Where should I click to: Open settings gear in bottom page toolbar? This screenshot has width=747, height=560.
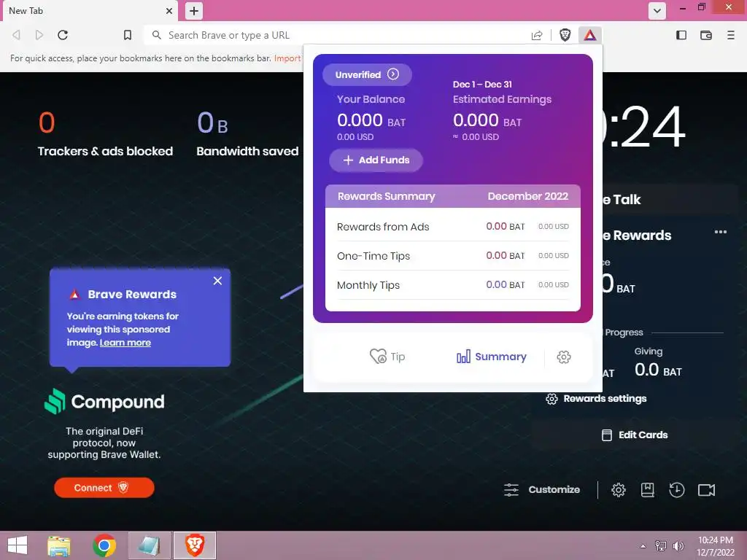click(x=619, y=490)
